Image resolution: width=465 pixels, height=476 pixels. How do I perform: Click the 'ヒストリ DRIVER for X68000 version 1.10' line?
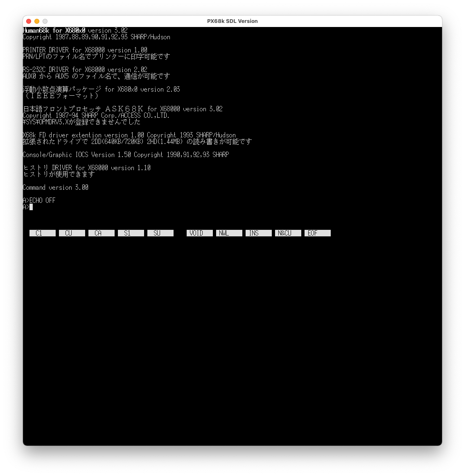click(x=87, y=168)
